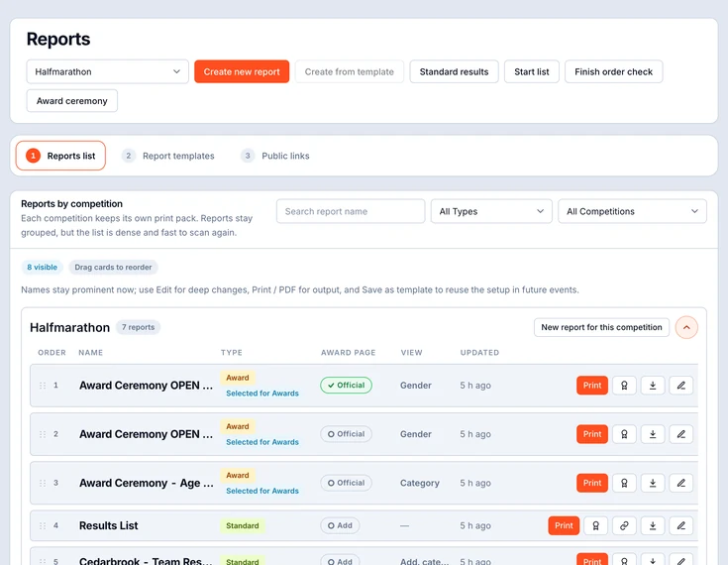Open Start list report
Image resolution: width=728 pixels, height=565 pixels.
(532, 71)
